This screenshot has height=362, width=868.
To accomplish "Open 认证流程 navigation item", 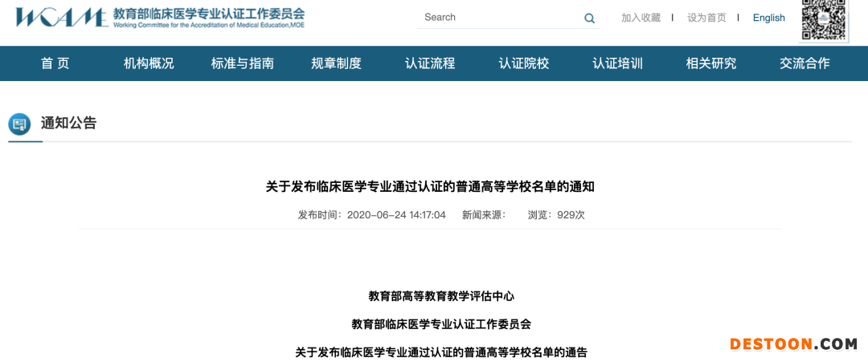I will tap(430, 63).
